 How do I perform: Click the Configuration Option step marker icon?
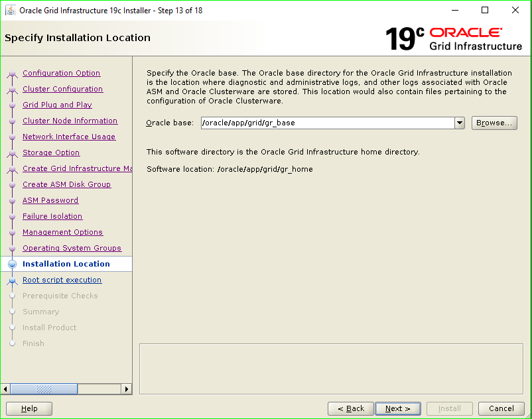[12, 74]
